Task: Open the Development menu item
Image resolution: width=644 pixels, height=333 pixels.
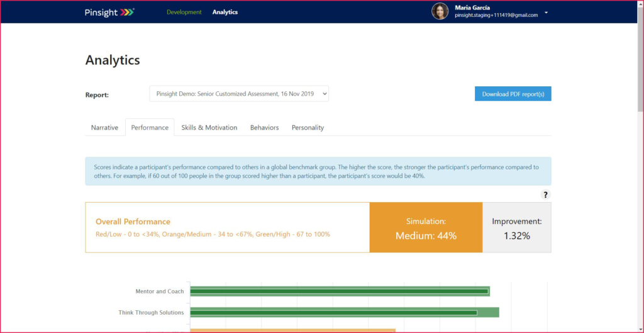Action: pos(184,12)
